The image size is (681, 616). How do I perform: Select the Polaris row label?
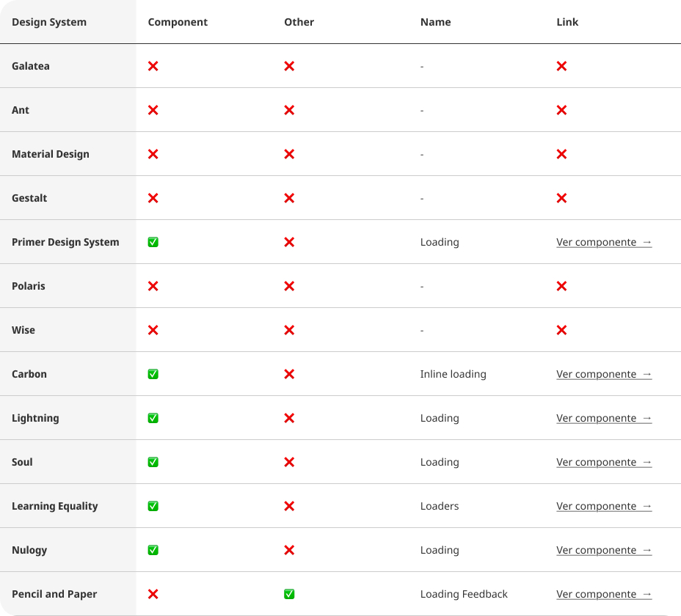coord(28,286)
